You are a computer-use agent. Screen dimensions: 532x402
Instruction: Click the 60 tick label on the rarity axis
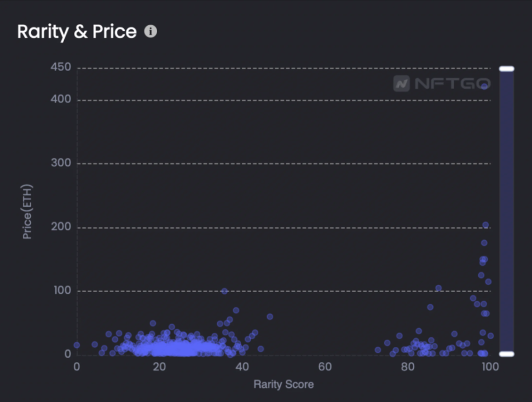[x=325, y=366]
